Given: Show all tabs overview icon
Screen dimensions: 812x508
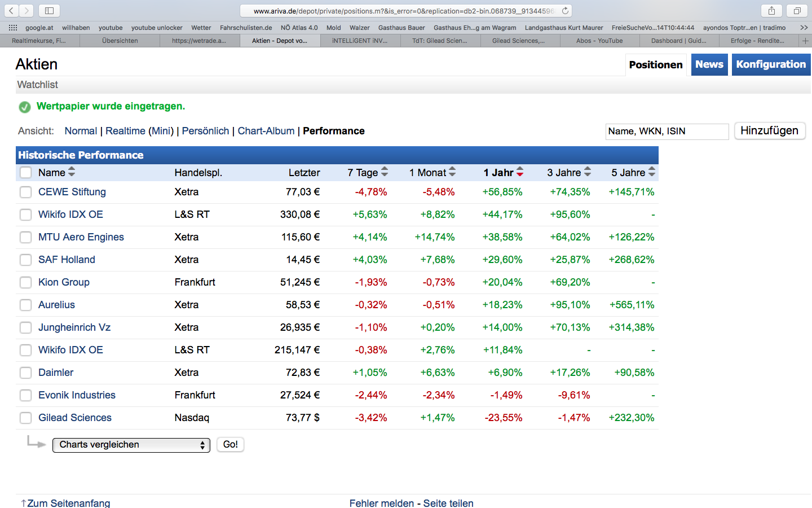Looking at the screenshot, I should click(797, 11).
